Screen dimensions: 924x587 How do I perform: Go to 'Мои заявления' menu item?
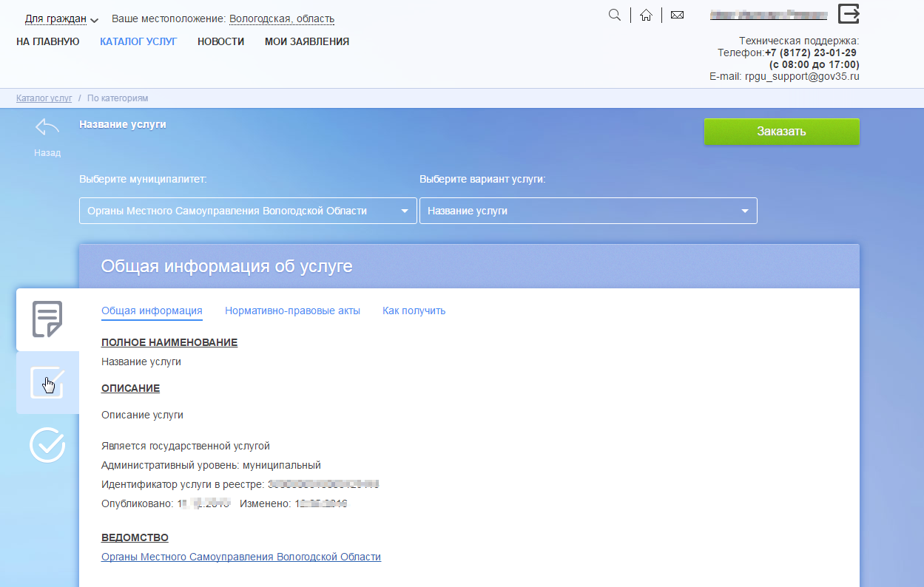(x=307, y=42)
